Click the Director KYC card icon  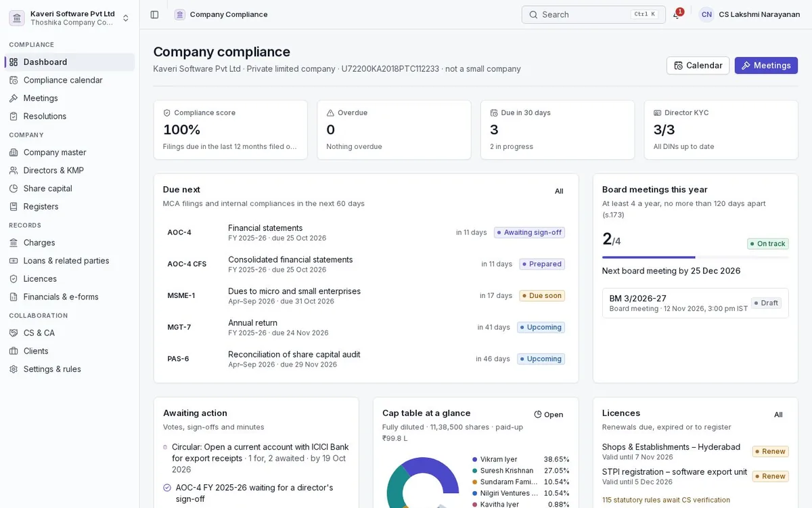[658, 113]
